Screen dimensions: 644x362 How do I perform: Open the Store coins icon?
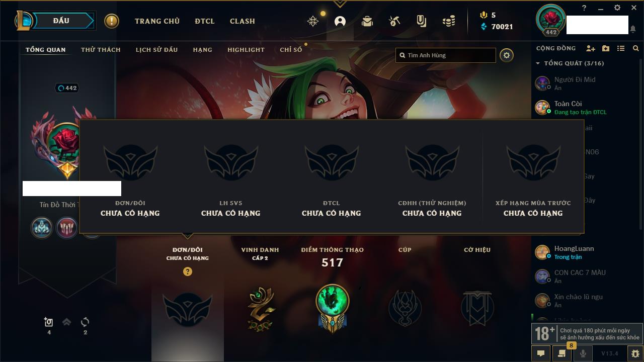point(449,21)
